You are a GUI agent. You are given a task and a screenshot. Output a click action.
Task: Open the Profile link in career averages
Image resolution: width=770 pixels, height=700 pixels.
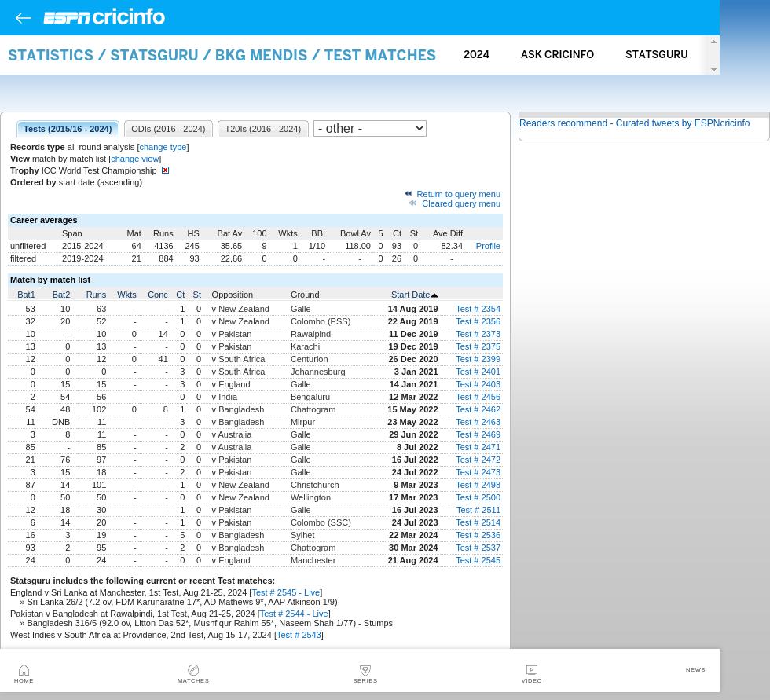click(488, 246)
